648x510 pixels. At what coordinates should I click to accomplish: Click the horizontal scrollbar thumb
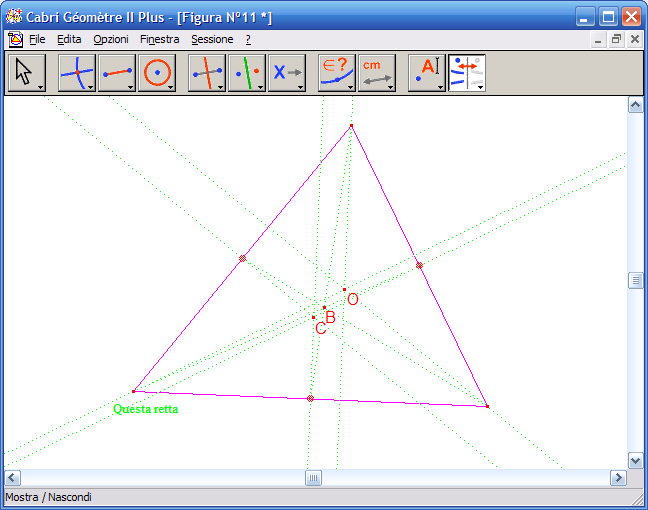313,478
